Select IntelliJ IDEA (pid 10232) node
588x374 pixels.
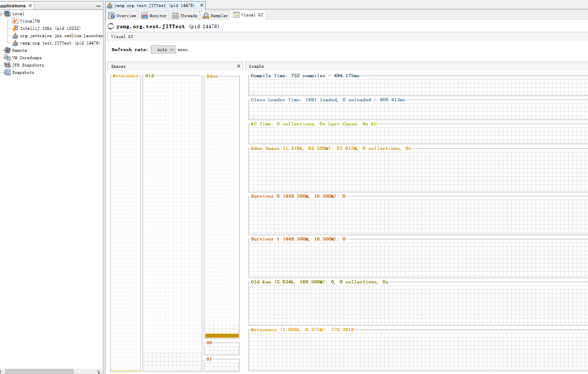point(50,28)
